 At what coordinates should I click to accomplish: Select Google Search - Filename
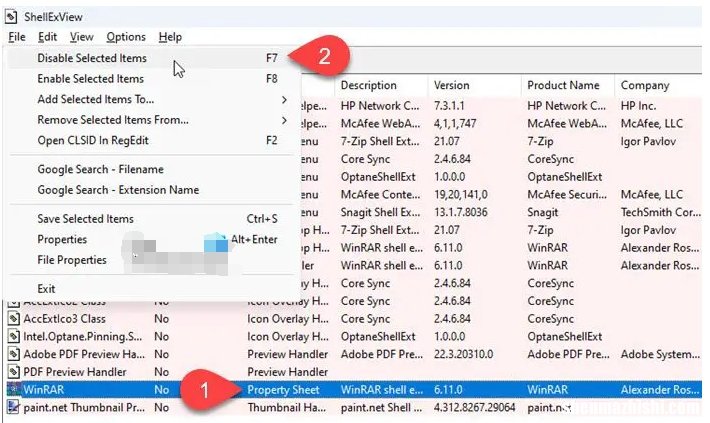pos(153,169)
